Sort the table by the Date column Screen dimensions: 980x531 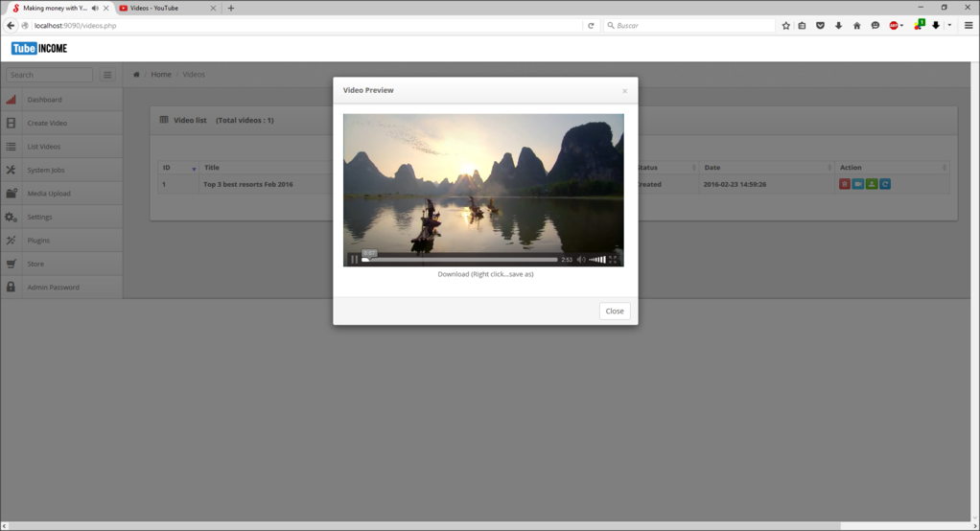(767, 168)
